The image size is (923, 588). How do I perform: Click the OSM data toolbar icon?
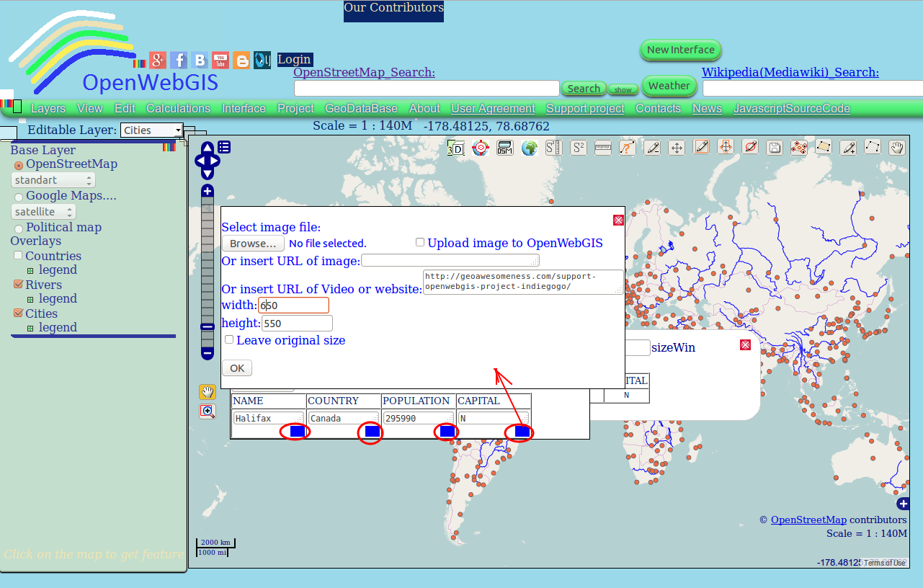505,148
